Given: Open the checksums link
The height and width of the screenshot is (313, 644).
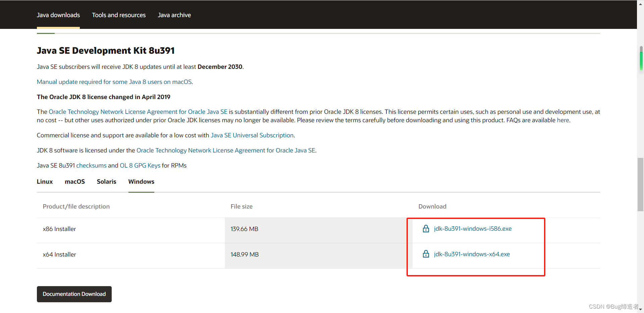Looking at the screenshot, I should [91, 166].
